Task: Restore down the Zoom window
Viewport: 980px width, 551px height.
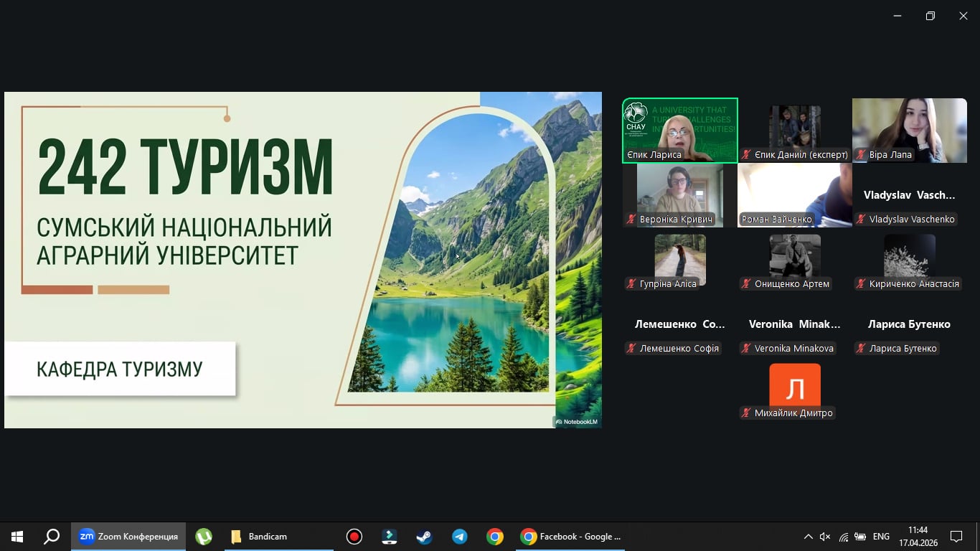Action: 930,16
